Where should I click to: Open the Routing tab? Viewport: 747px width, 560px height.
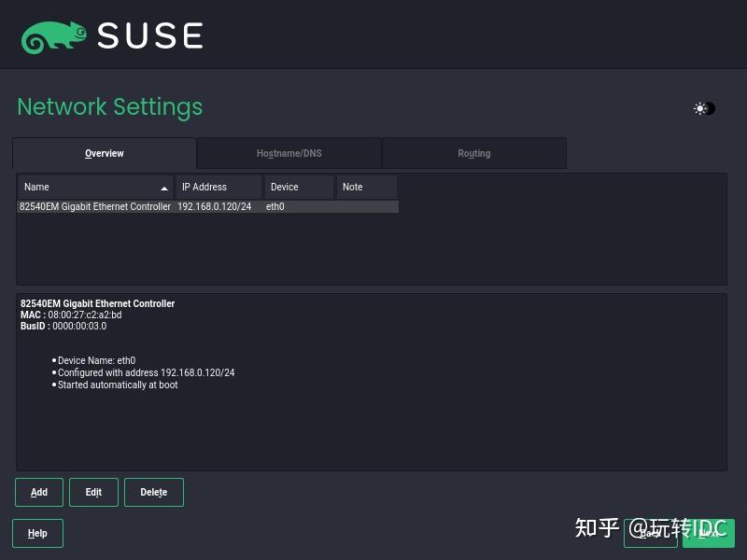tap(473, 153)
